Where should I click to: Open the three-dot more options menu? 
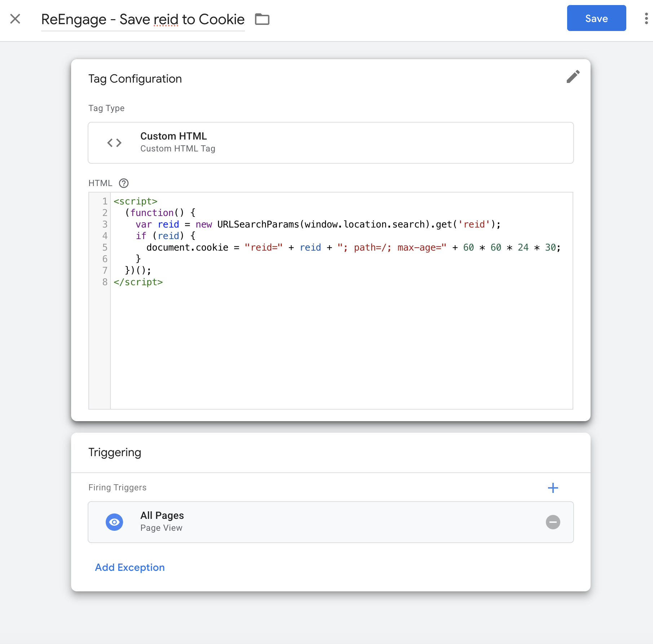(x=646, y=18)
